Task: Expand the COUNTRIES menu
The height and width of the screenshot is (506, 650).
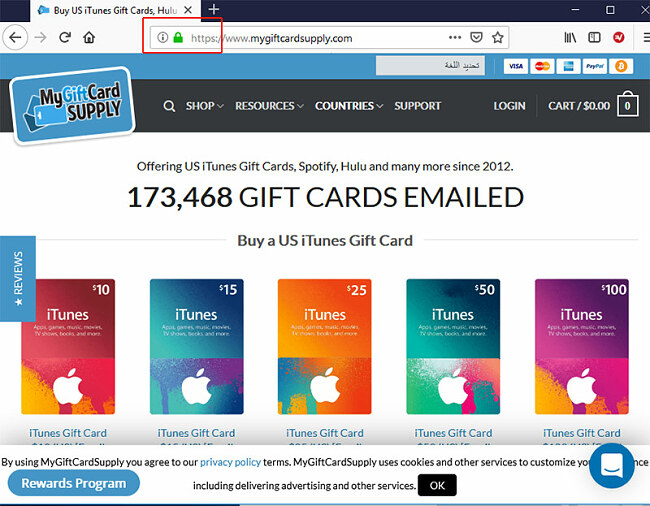Action: coord(348,106)
